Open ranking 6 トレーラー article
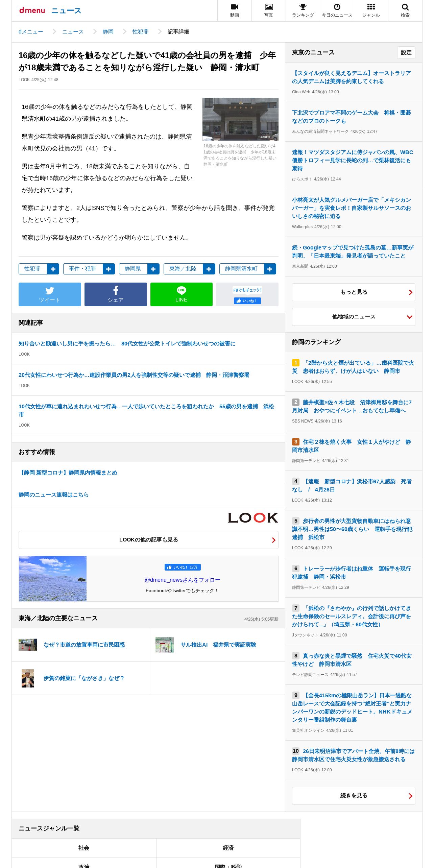 pyautogui.click(x=352, y=573)
